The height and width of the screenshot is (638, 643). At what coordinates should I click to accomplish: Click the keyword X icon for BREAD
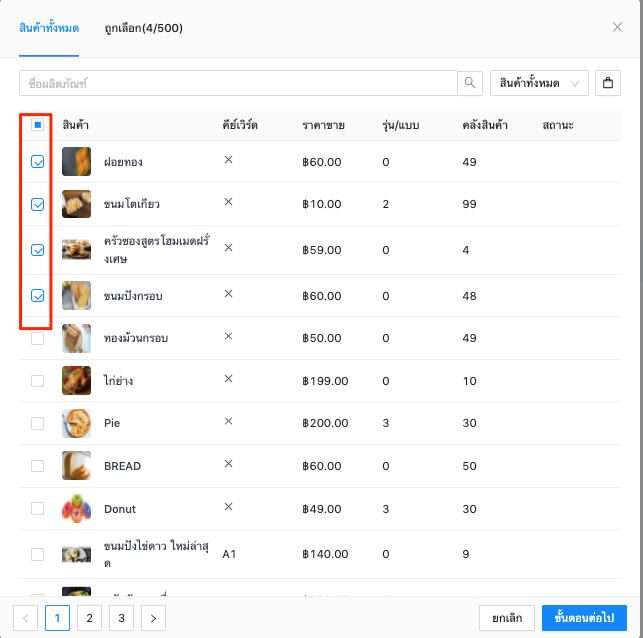pos(228,463)
